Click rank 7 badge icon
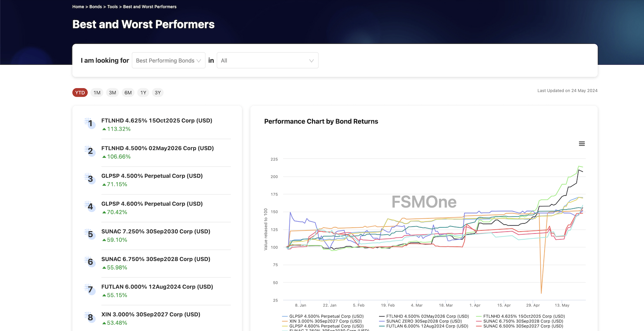Image resolution: width=644 pixels, height=331 pixels. 90,290
